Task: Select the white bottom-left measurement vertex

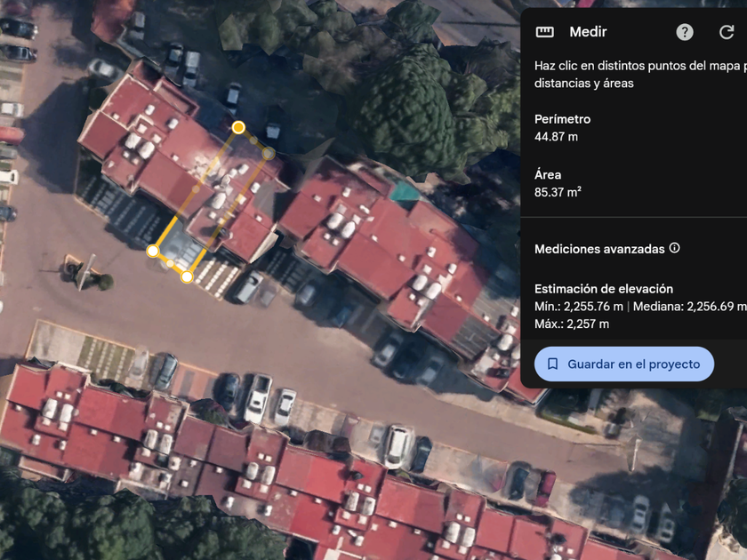Action: (x=152, y=251)
